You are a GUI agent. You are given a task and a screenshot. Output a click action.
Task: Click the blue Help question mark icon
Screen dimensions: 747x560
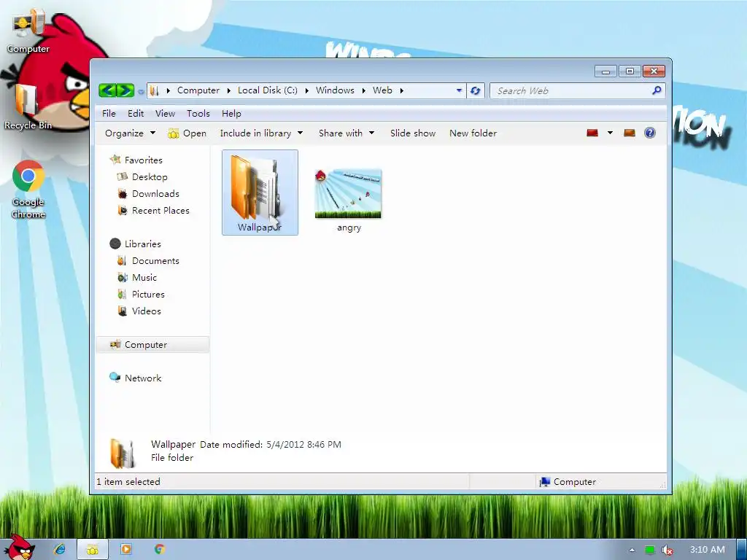(x=649, y=133)
